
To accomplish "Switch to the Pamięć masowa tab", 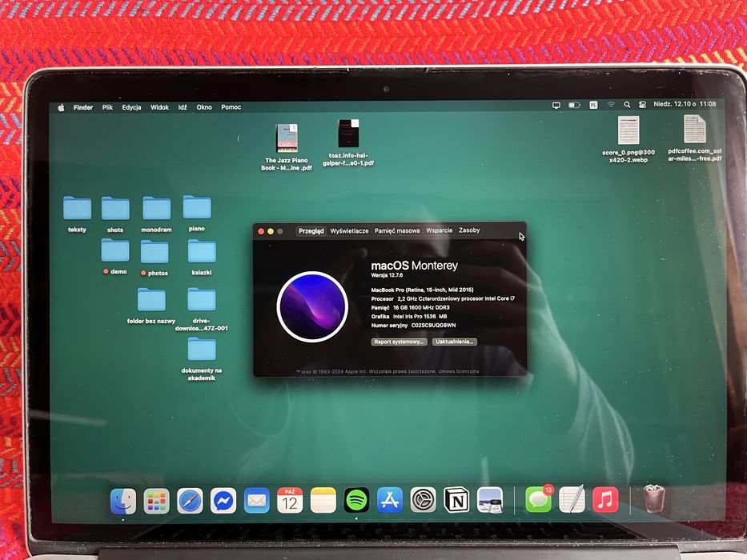I will (397, 230).
